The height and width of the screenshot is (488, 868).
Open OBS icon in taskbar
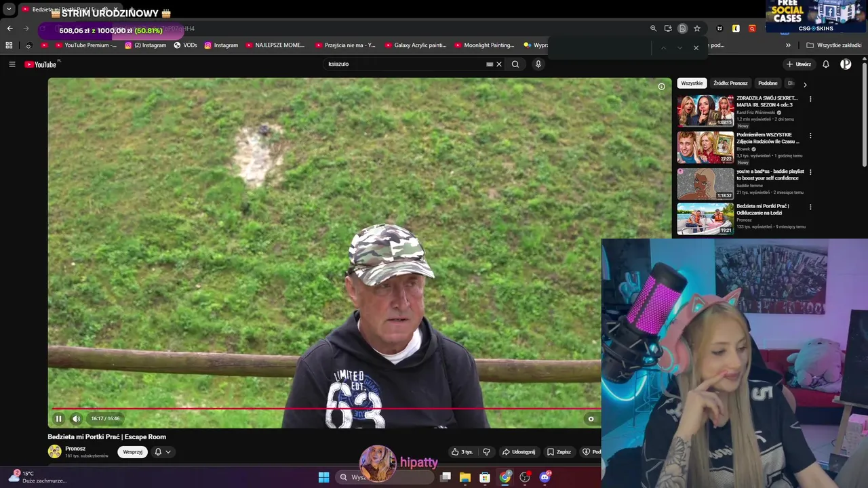click(x=525, y=477)
